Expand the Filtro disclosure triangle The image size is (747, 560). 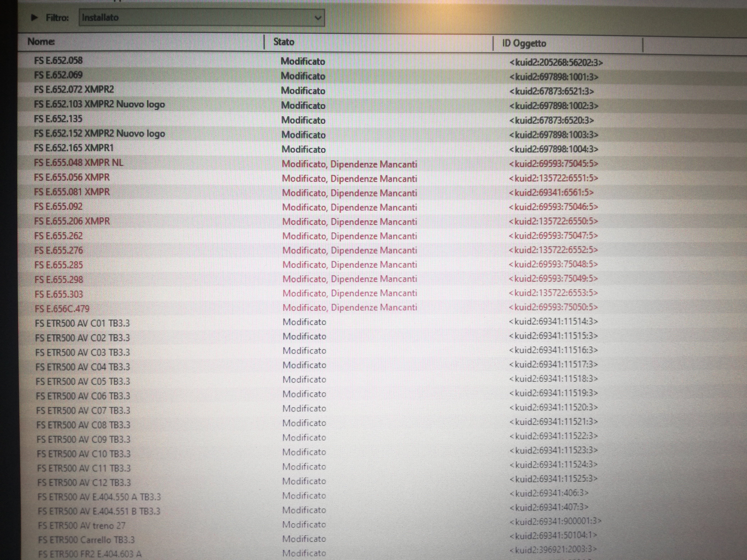pyautogui.click(x=34, y=18)
